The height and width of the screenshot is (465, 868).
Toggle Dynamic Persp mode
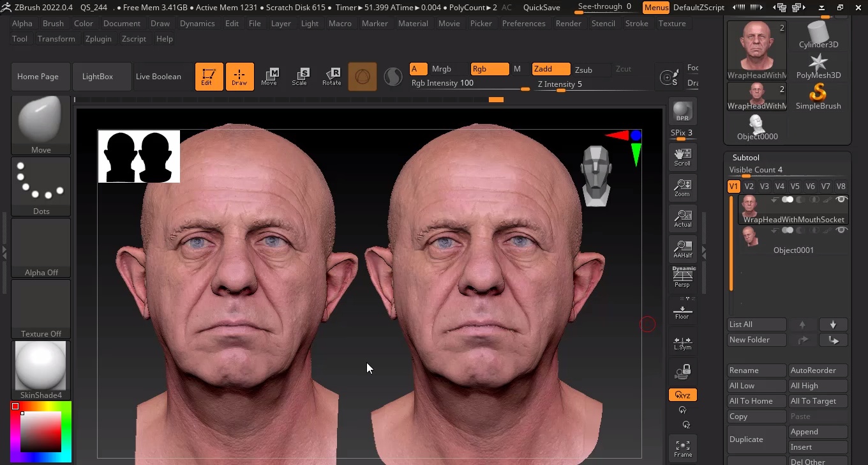pyautogui.click(x=682, y=276)
